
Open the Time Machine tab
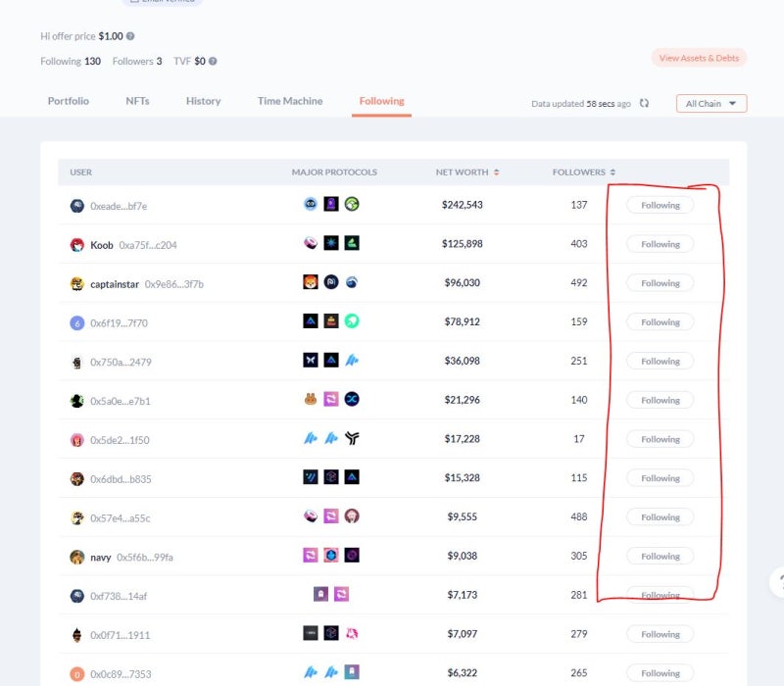coord(289,100)
